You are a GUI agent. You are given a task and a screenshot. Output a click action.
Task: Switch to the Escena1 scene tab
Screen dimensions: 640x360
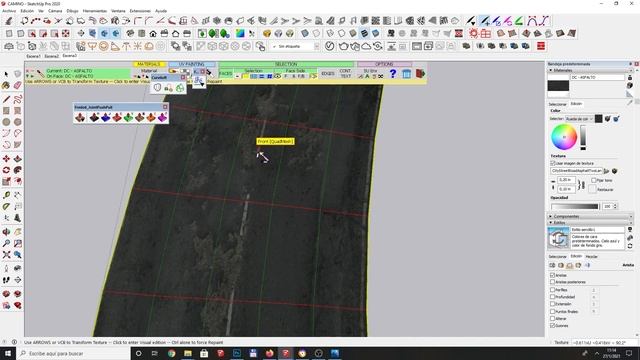pos(33,56)
